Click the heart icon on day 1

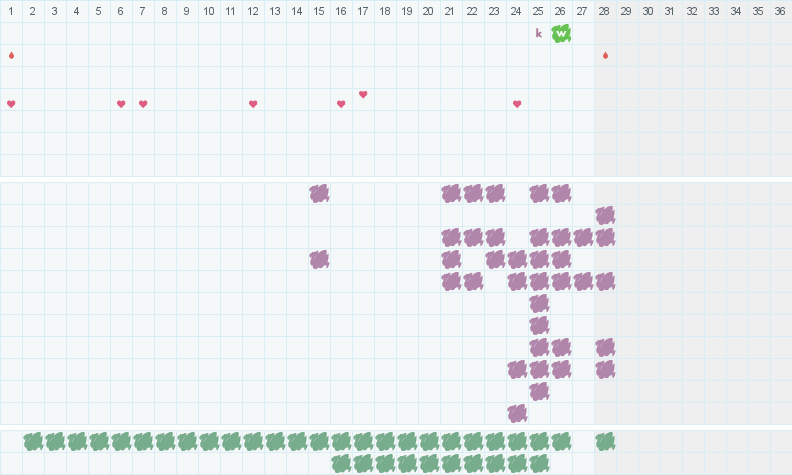[x=11, y=104]
